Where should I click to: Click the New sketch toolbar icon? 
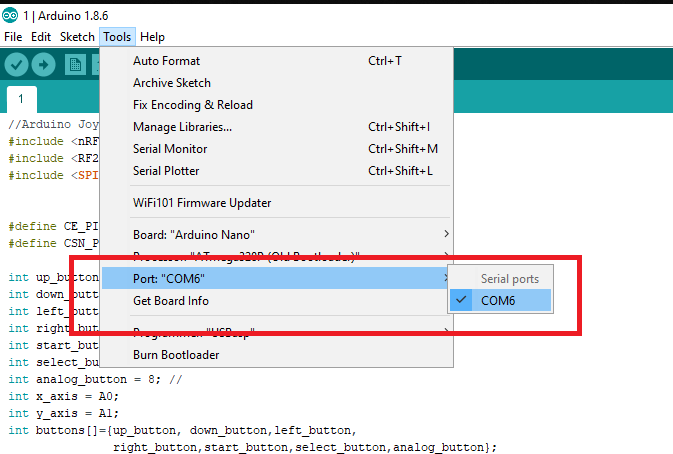(x=75, y=65)
